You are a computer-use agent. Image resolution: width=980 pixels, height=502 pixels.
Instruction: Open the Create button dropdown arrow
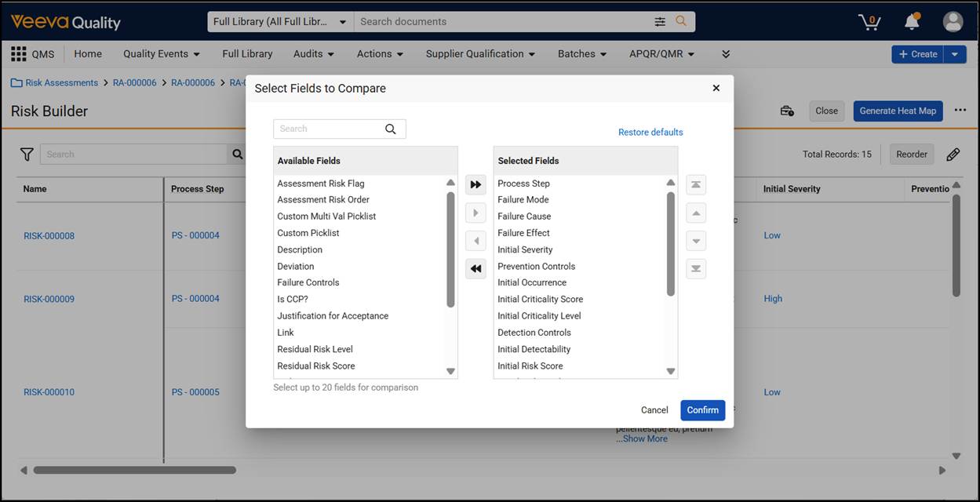pyautogui.click(x=954, y=54)
